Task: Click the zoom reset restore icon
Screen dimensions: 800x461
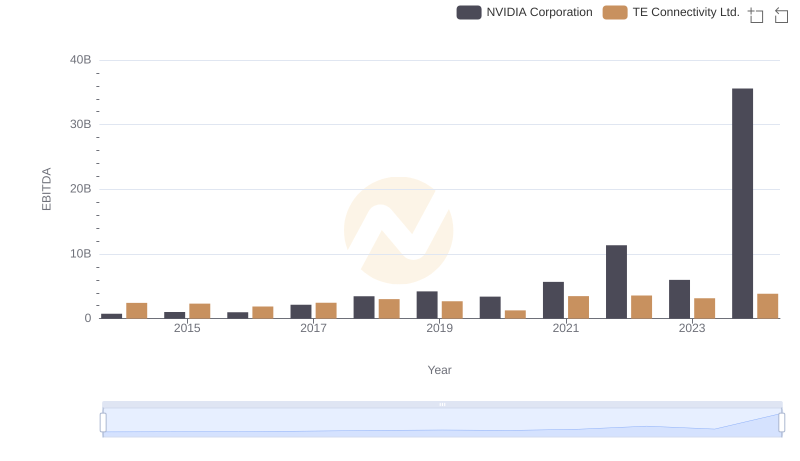Action: coord(781,15)
